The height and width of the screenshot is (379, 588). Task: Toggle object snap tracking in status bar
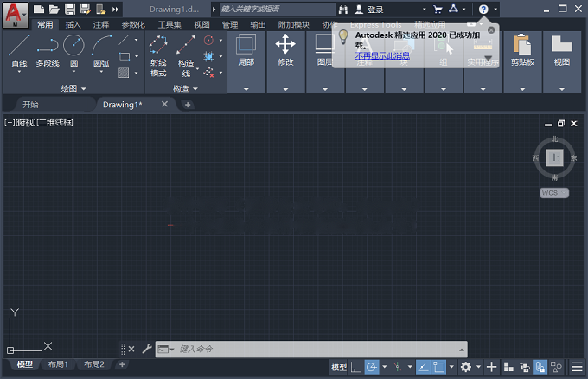(x=423, y=367)
